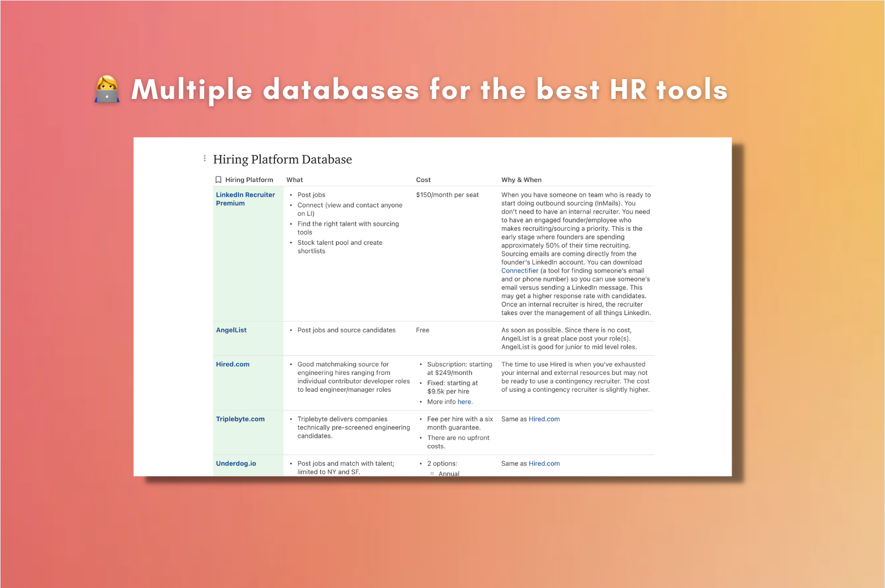885x588 pixels.
Task: Follow Hired.com link in Underdog.io row
Action: pos(544,464)
